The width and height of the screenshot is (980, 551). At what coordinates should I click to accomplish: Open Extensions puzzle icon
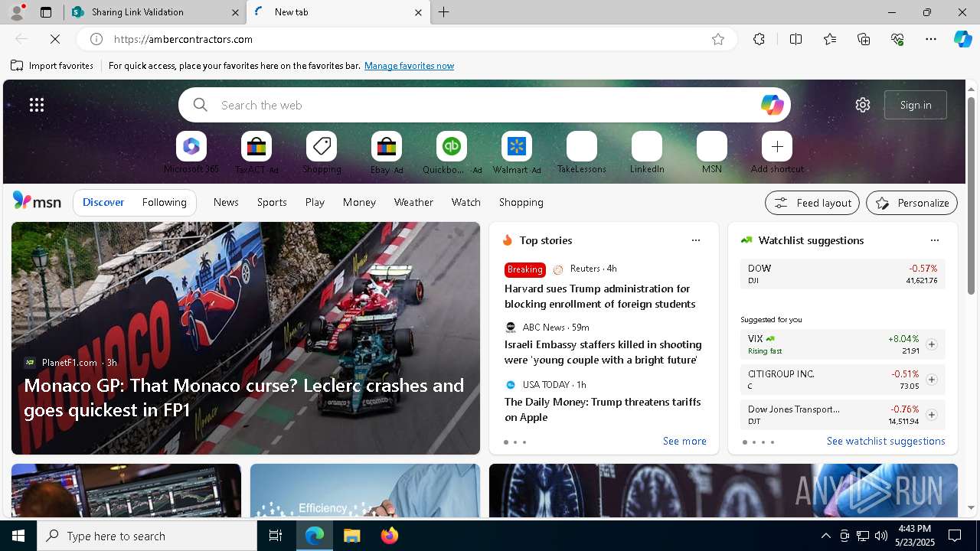[759, 39]
